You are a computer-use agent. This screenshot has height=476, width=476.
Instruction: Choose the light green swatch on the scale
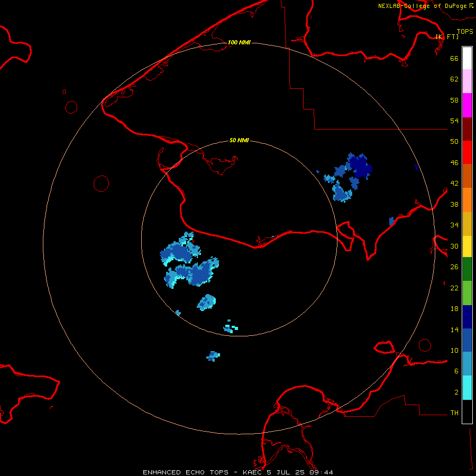pyautogui.click(x=467, y=293)
